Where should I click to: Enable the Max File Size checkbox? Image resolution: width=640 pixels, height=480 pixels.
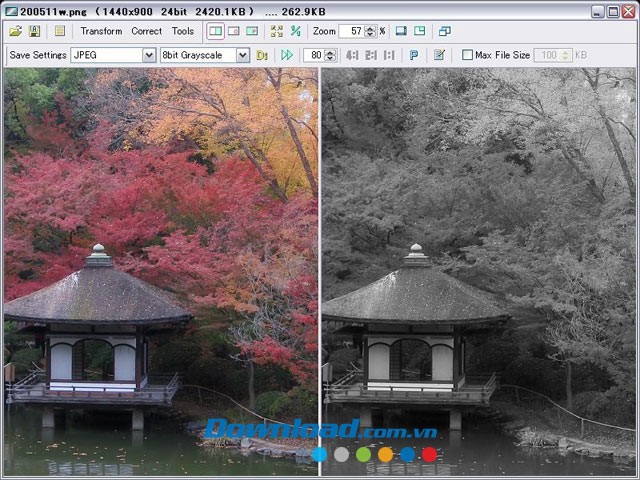pyautogui.click(x=467, y=55)
